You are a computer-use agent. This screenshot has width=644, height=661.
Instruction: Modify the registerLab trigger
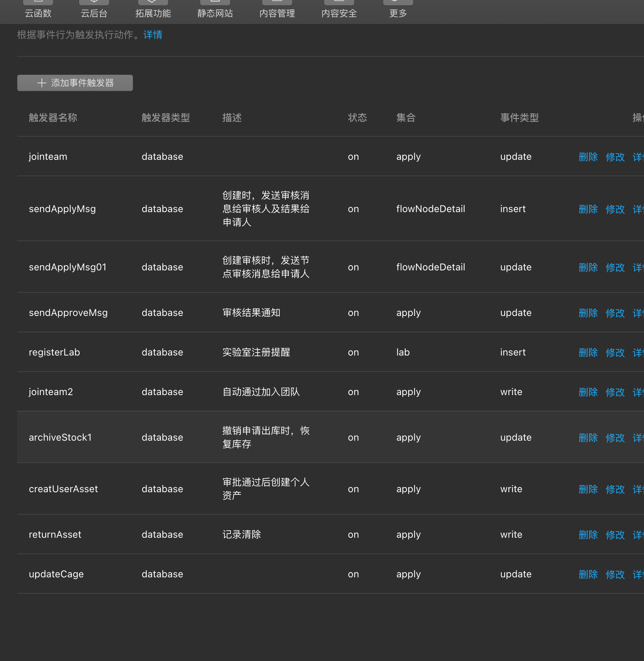click(x=615, y=353)
